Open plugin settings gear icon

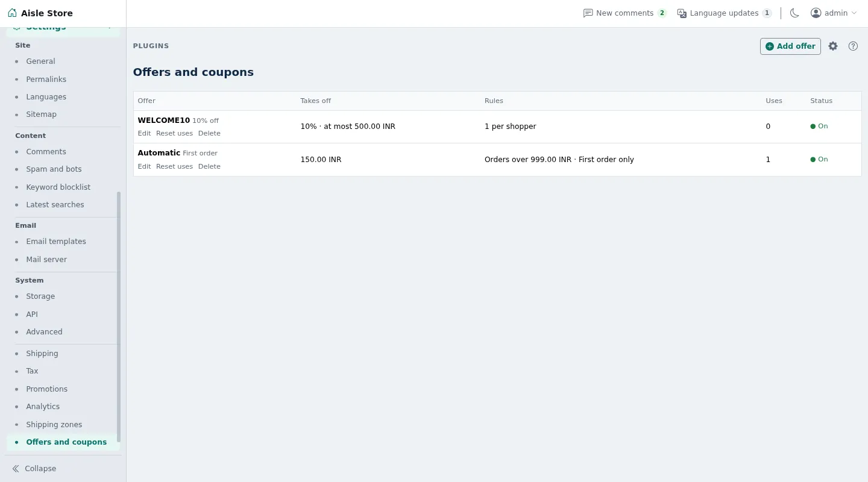[833, 46]
